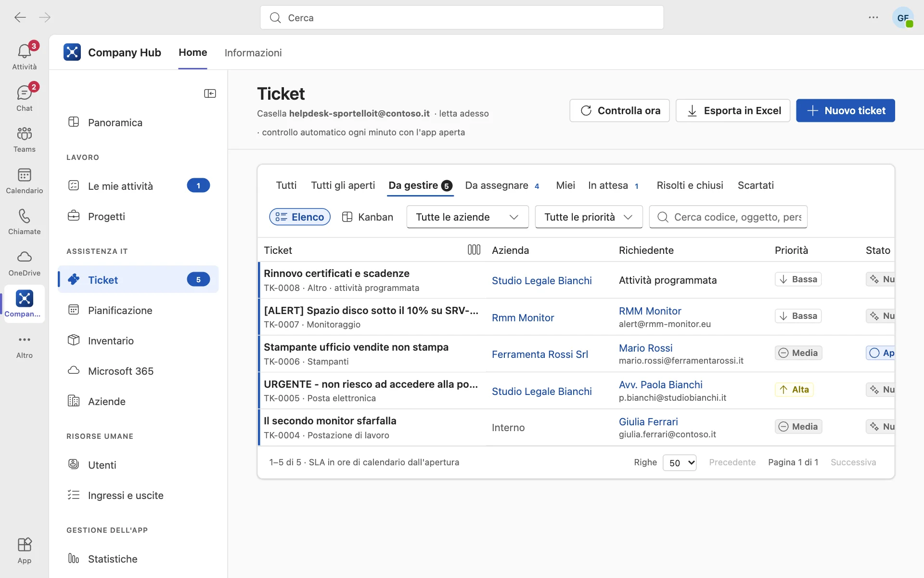Open Inventario in the sidebar
This screenshot has height=578, width=924.
[x=138, y=341]
